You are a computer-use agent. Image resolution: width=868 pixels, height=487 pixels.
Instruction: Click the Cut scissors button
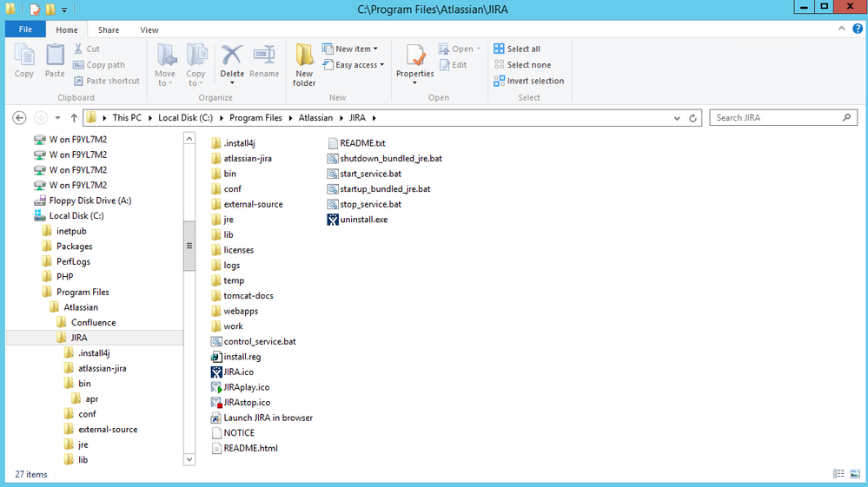tap(87, 49)
